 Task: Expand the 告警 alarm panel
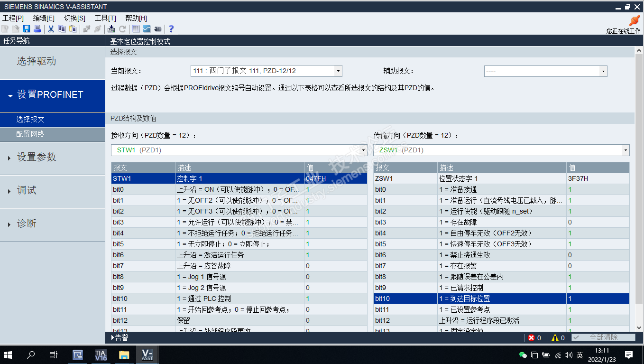[120, 338]
